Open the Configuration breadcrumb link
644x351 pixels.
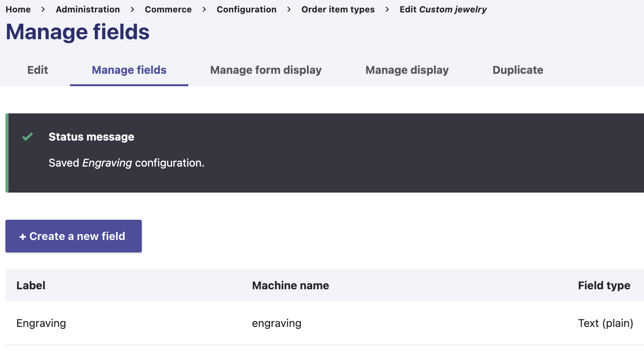click(x=247, y=9)
